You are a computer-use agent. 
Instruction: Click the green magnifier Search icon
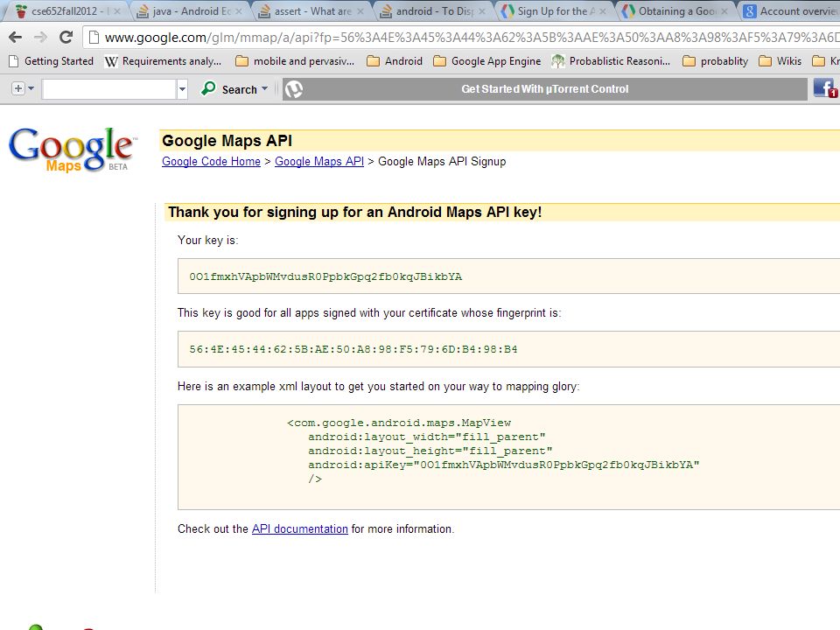click(208, 88)
